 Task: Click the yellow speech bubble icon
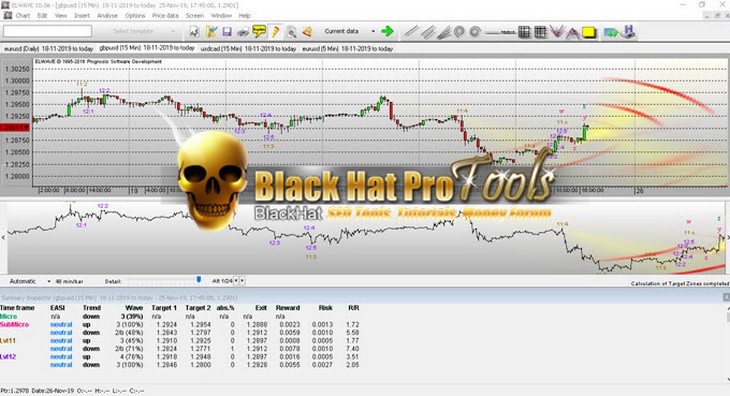point(259,31)
